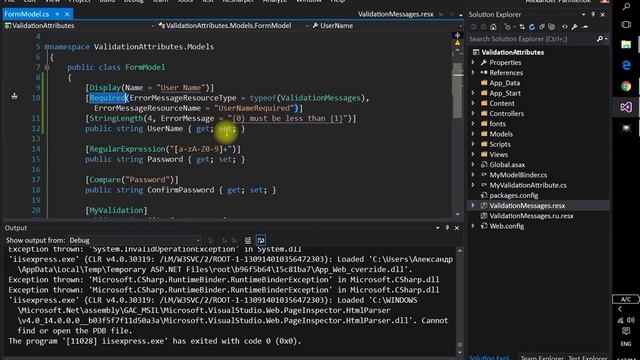Click the Pending Changes Filter icon
Screen dimensions: 640x360
507,27
